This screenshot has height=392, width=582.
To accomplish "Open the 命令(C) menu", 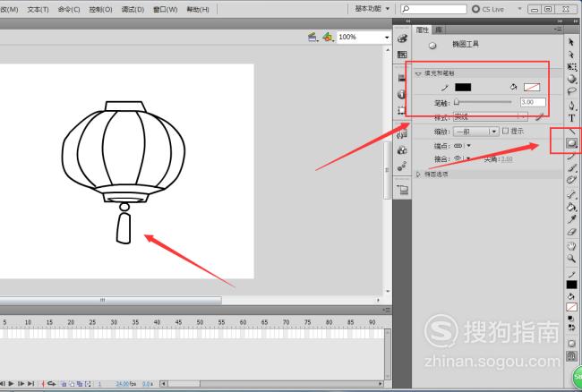I will click(69, 9).
